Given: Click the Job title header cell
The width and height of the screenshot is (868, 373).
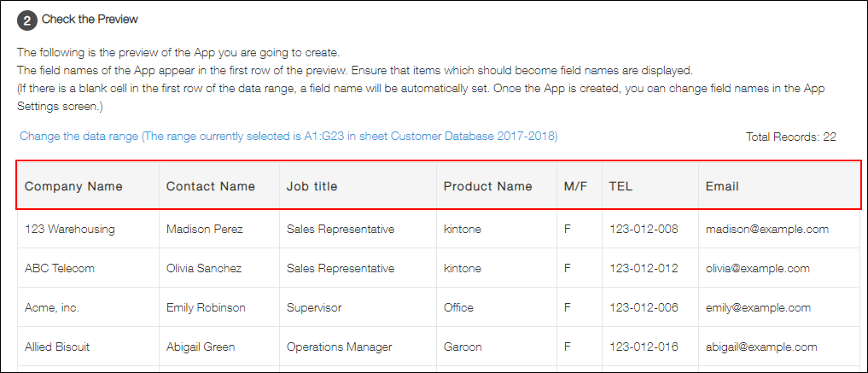Looking at the screenshot, I should pos(312,186).
